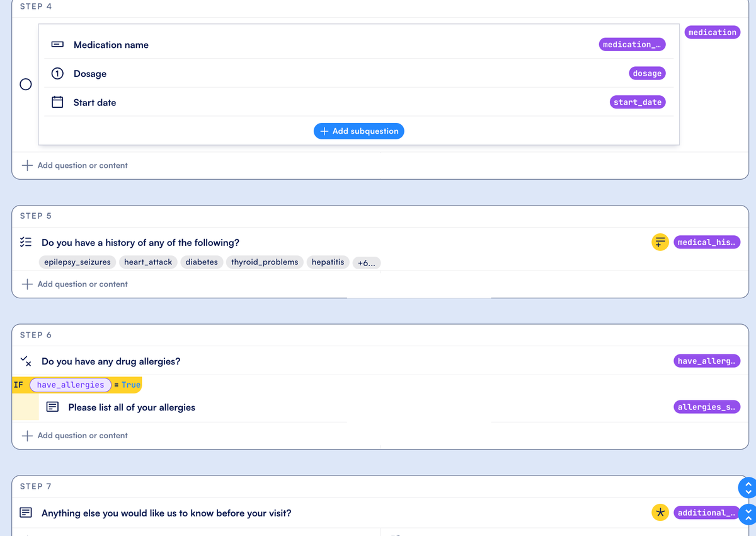Click the STEP 5 header label

tap(36, 216)
